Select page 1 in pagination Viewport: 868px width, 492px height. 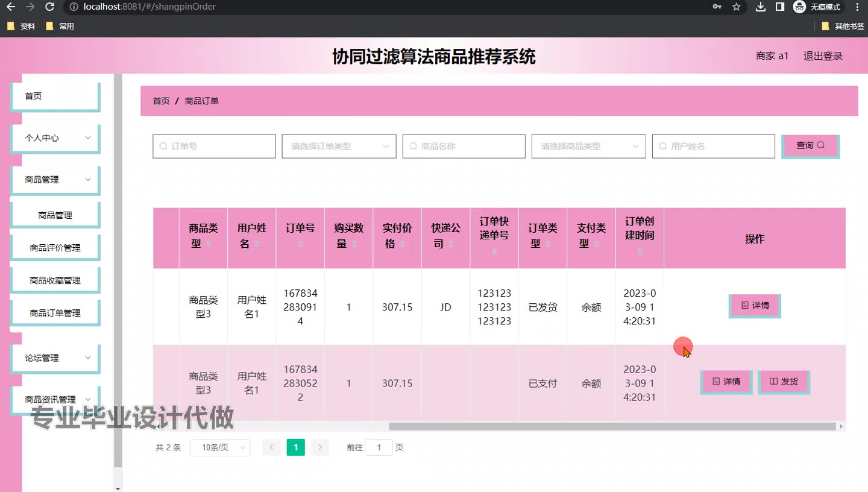pos(295,447)
